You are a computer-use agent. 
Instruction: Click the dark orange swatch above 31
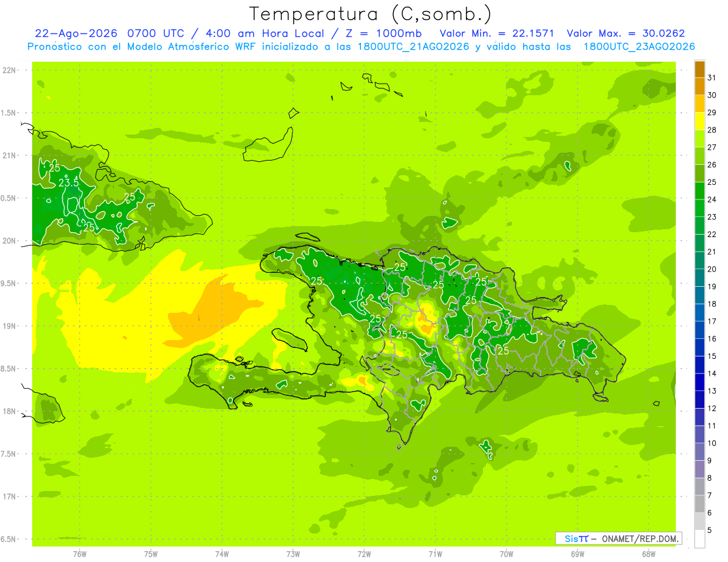click(x=699, y=69)
